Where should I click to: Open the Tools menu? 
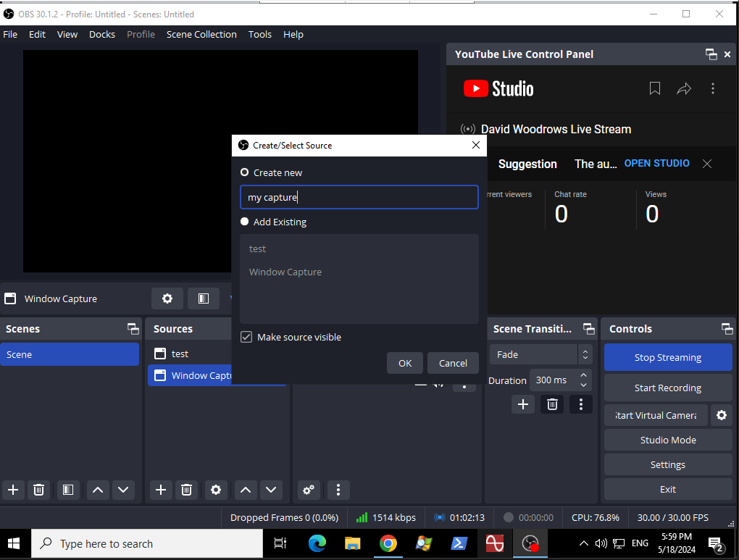pos(259,34)
